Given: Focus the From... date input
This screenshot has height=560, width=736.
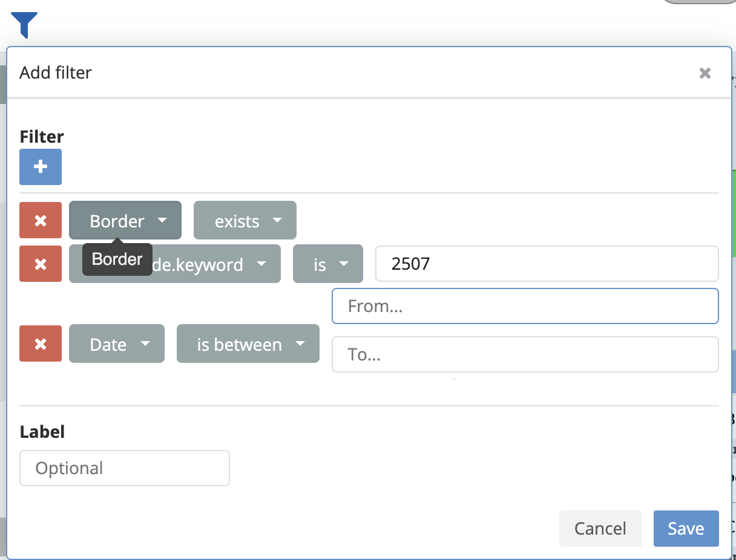Looking at the screenshot, I should [525, 306].
